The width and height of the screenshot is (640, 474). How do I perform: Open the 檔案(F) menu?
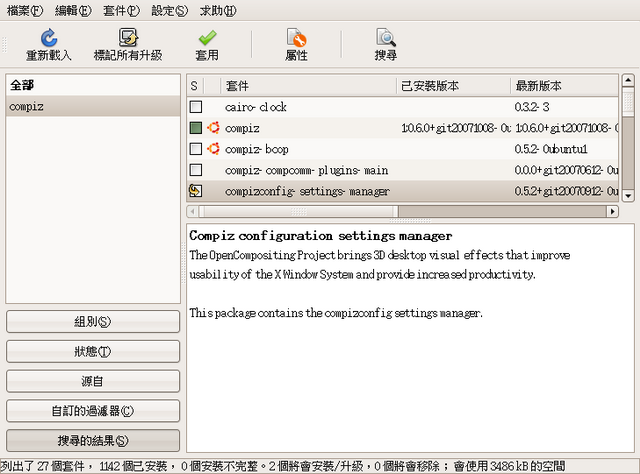tap(24, 11)
